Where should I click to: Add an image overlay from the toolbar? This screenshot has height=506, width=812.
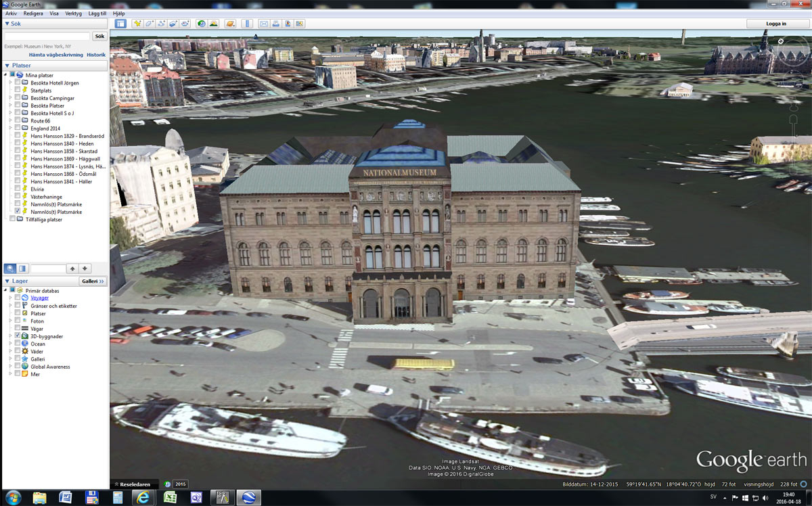click(173, 24)
